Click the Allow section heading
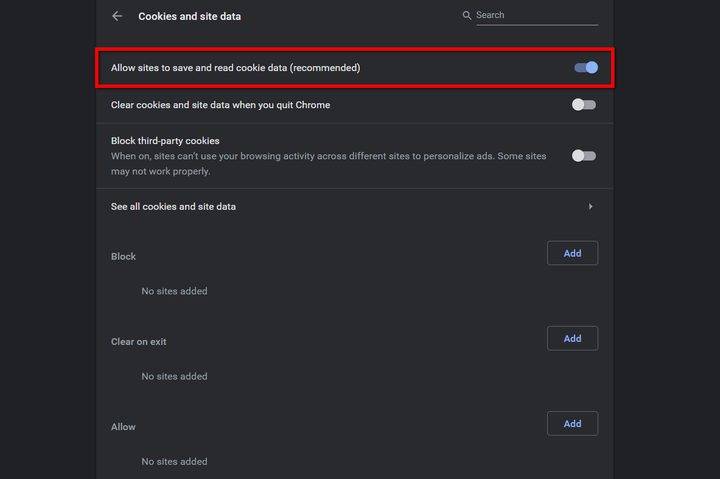The image size is (720, 479). 123,427
